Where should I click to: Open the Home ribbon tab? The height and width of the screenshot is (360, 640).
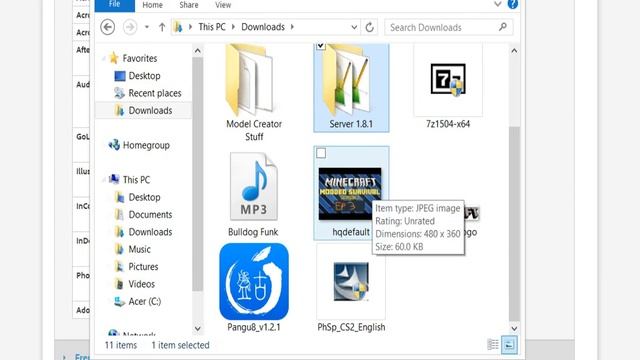(x=153, y=5)
